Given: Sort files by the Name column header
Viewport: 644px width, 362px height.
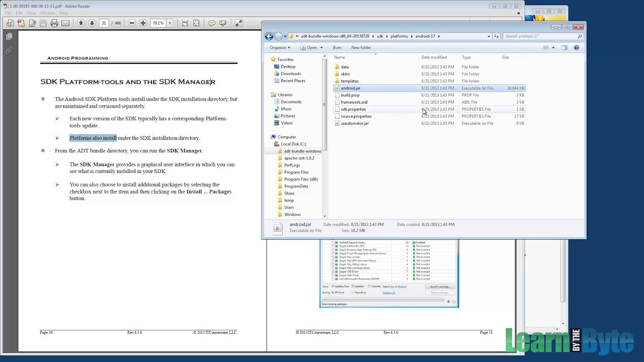Looking at the screenshot, I should (x=376, y=57).
